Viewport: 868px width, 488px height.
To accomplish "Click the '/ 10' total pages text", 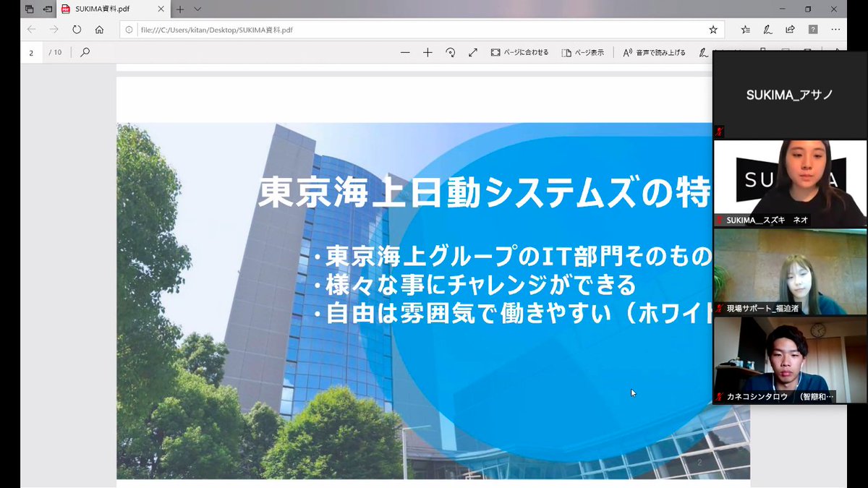I will [x=55, y=53].
